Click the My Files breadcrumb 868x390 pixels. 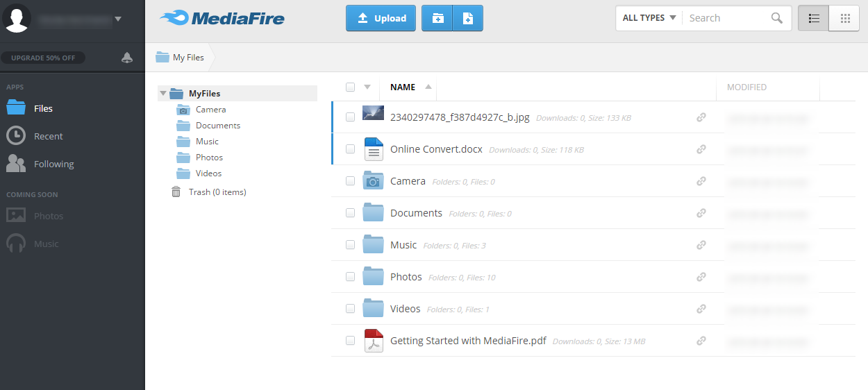[188, 58]
